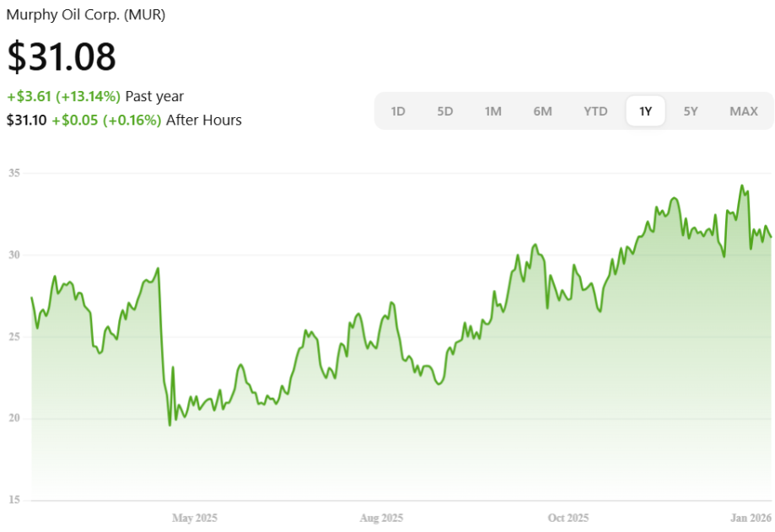The height and width of the screenshot is (532, 775).
Task: Display the MAX time range
Action: click(743, 111)
